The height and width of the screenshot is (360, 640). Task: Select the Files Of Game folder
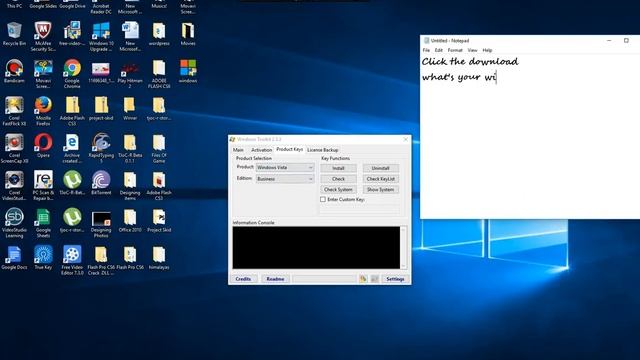pos(159,149)
